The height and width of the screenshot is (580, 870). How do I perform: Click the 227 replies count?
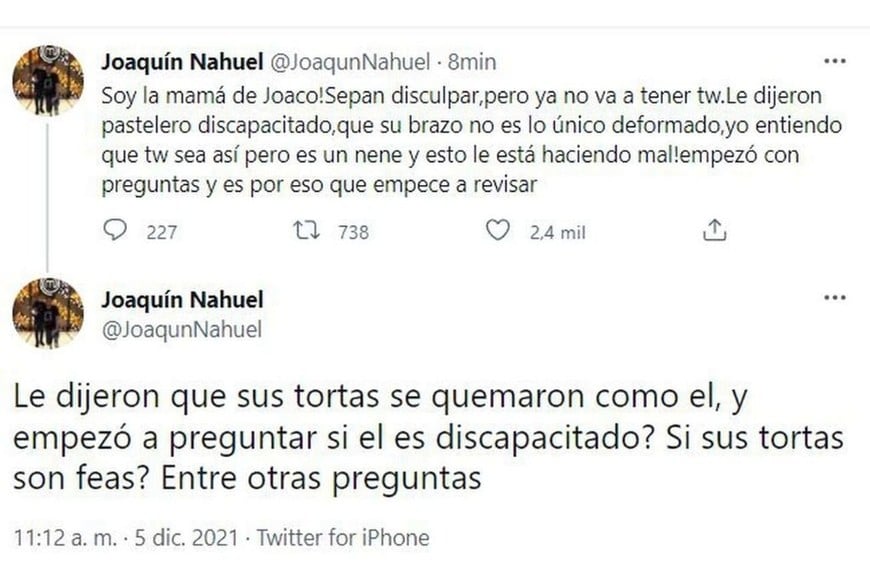(161, 232)
